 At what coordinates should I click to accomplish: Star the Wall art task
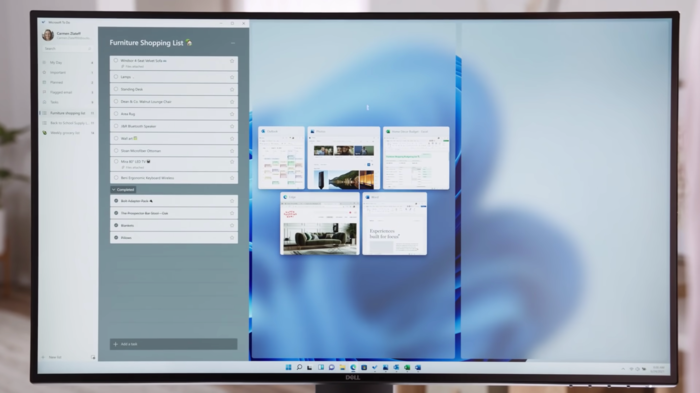tap(232, 138)
